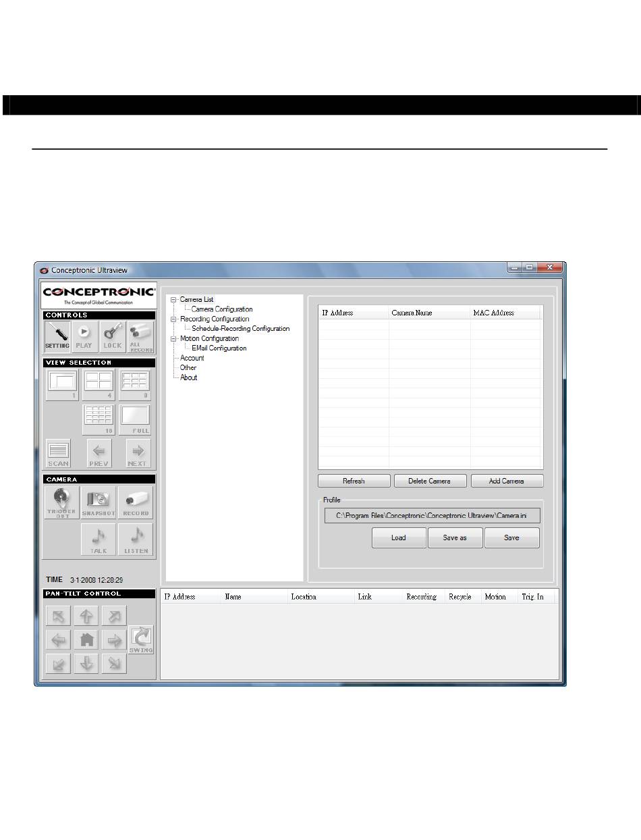Enable Listen audio from camera
The height and width of the screenshot is (840, 641).
point(136,540)
